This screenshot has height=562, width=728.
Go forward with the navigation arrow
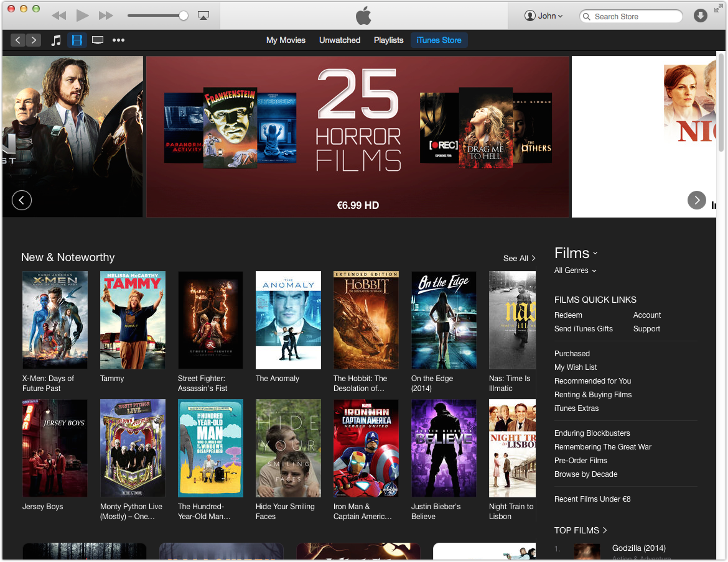[34, 40]
